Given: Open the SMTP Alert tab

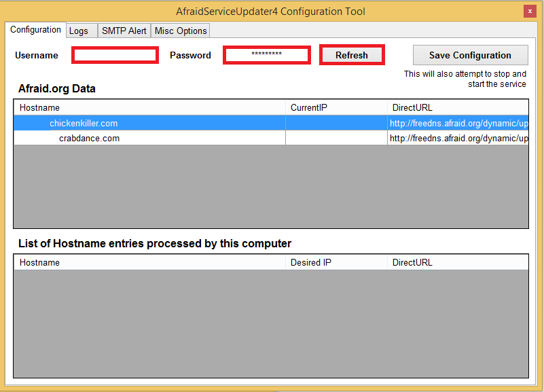Looking at the screenshot, I should click(124, 31).
